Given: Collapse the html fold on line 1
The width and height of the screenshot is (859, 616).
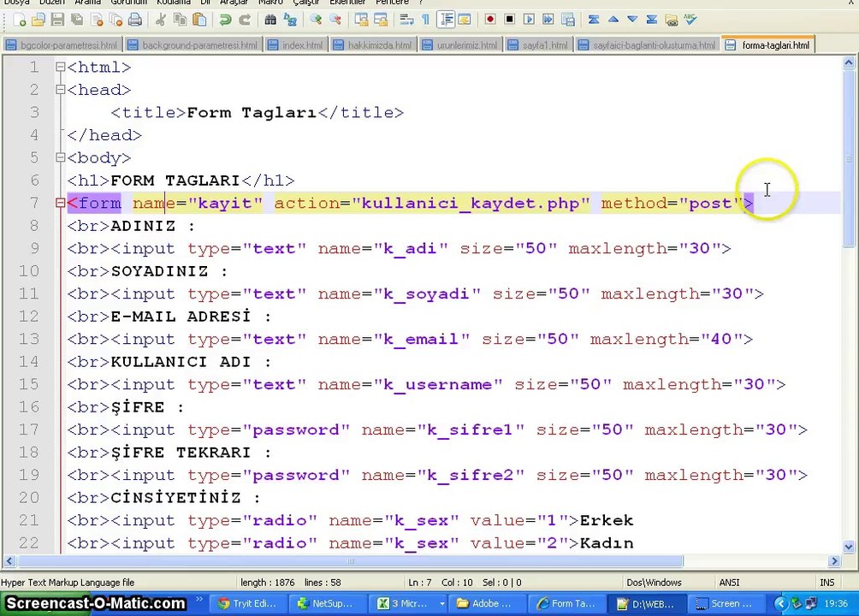Looking at the screenshot, I should click(60, 67).
